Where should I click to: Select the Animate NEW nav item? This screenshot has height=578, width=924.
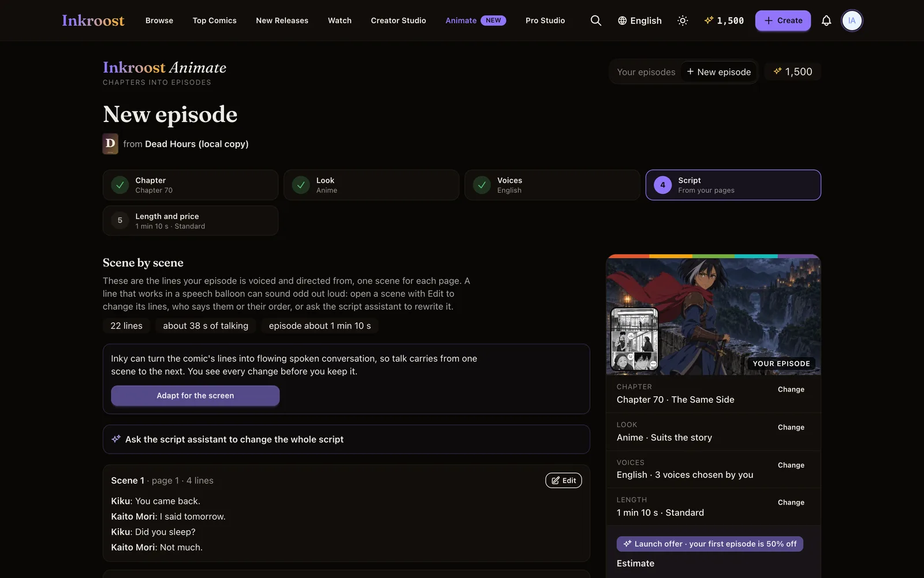(x=475, y=20)
